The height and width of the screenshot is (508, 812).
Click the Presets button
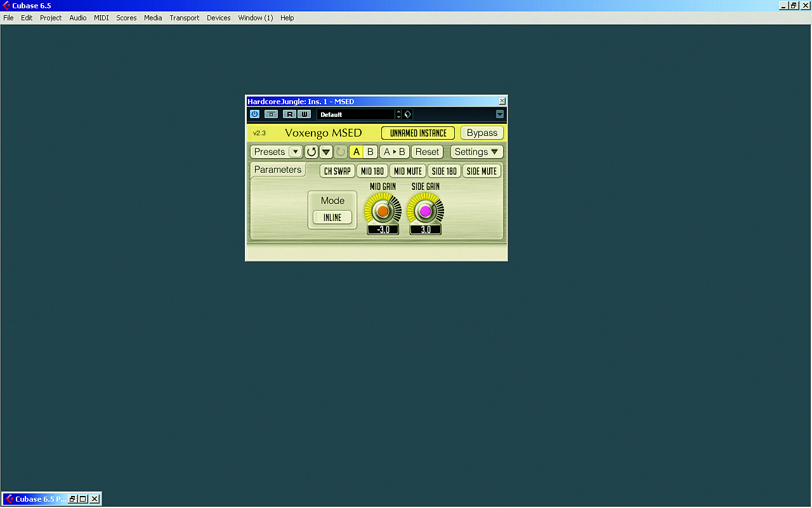(x=270, y=152)
